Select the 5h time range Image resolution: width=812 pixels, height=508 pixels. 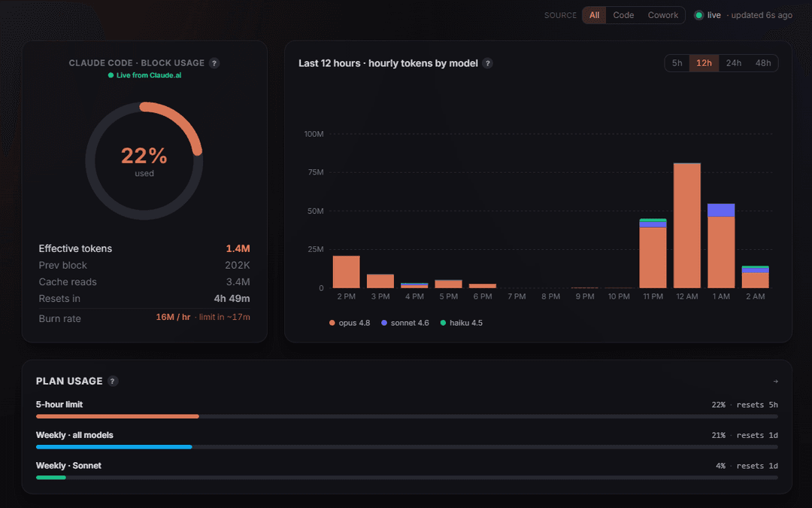pos(677,63)
